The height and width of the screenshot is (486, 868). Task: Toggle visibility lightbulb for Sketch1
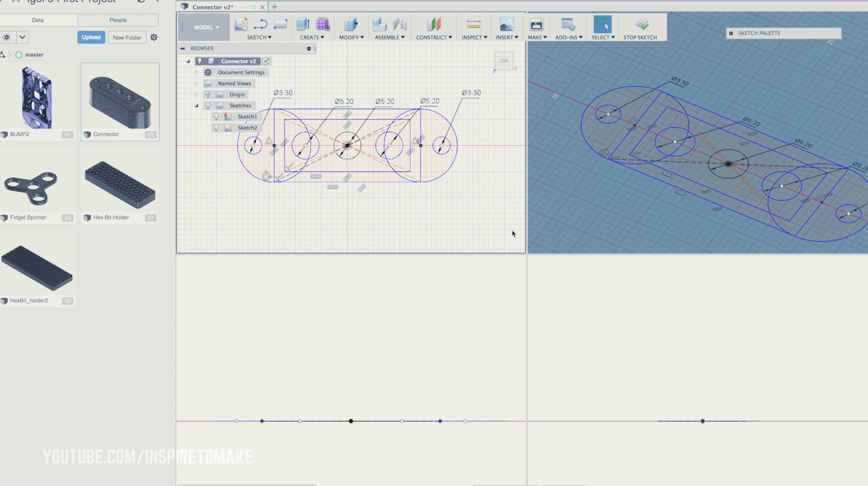tap(216, 116)
